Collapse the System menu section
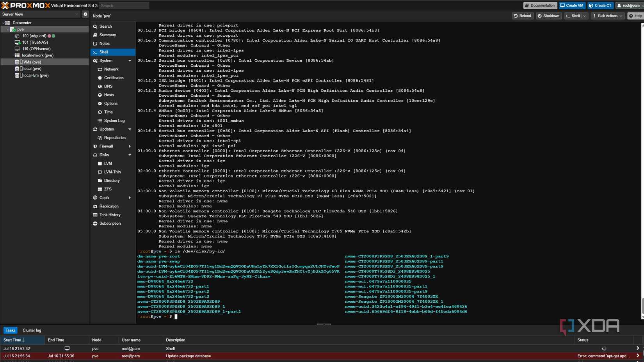Viewport: 644px width, 362px height. click(130, 61)
